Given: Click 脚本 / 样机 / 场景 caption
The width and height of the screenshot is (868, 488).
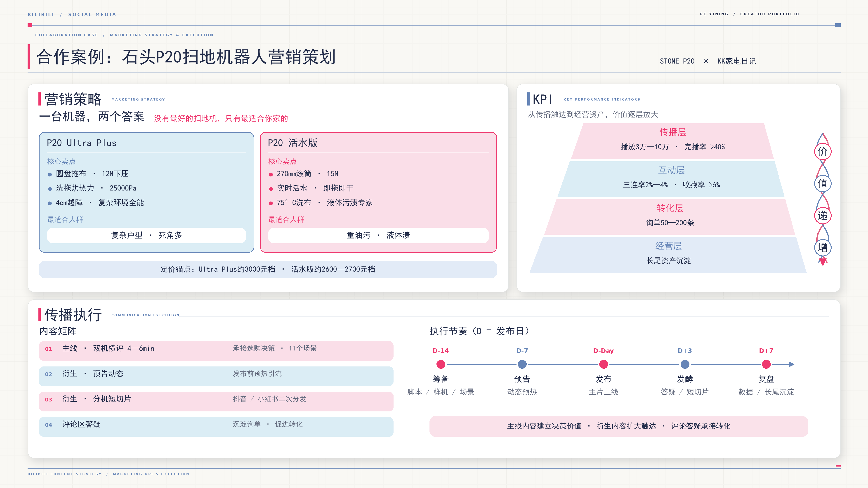Looking at the screenshot, I should (x=441, y=392).
